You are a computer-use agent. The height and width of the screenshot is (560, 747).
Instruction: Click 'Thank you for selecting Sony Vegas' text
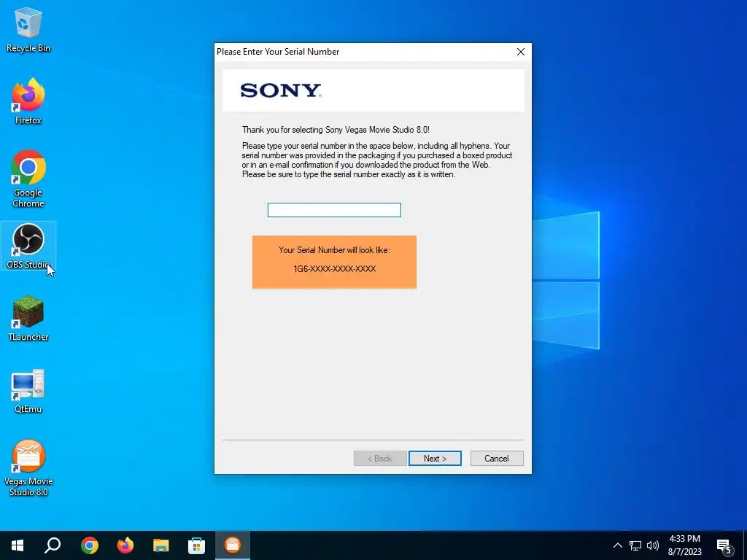pos(336,130)
